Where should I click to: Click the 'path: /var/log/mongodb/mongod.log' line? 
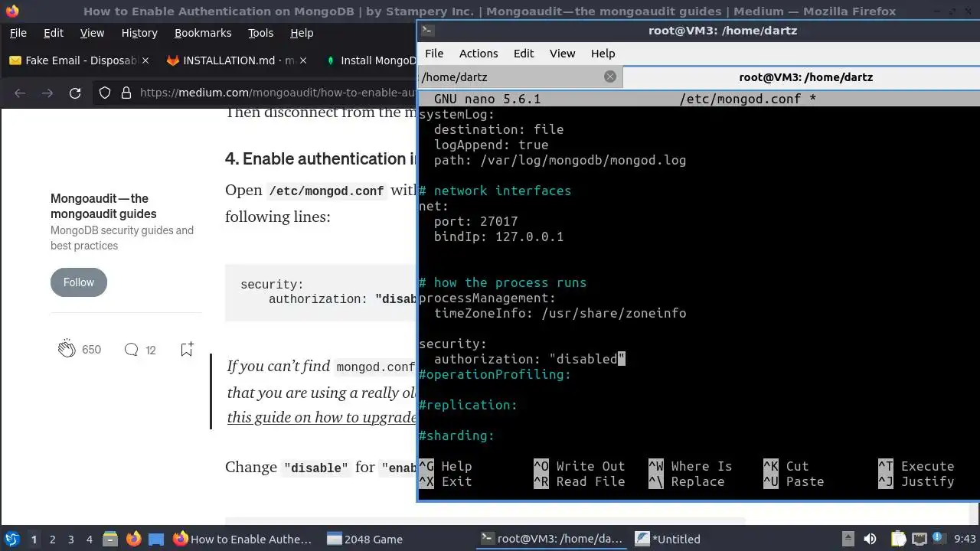pos(560,160)
